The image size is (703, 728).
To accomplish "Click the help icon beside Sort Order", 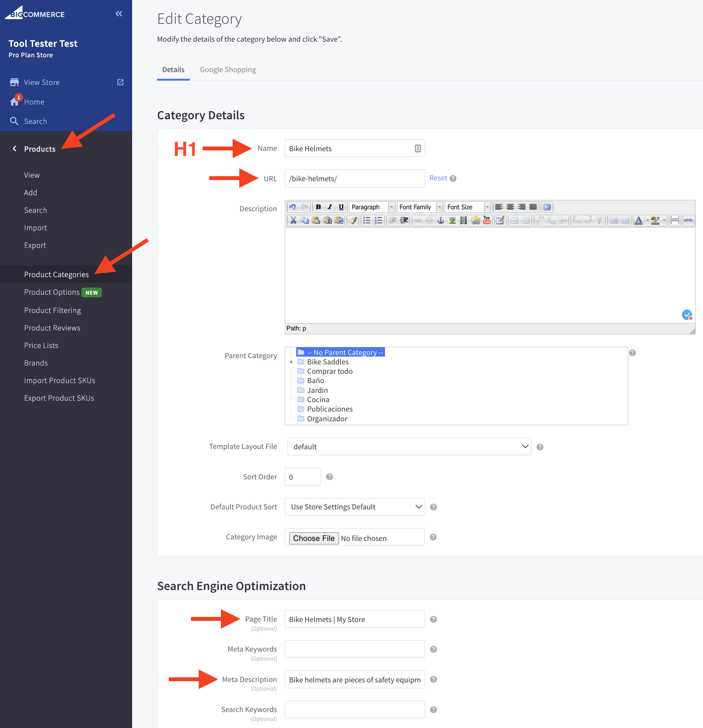I will coord(329,477).
